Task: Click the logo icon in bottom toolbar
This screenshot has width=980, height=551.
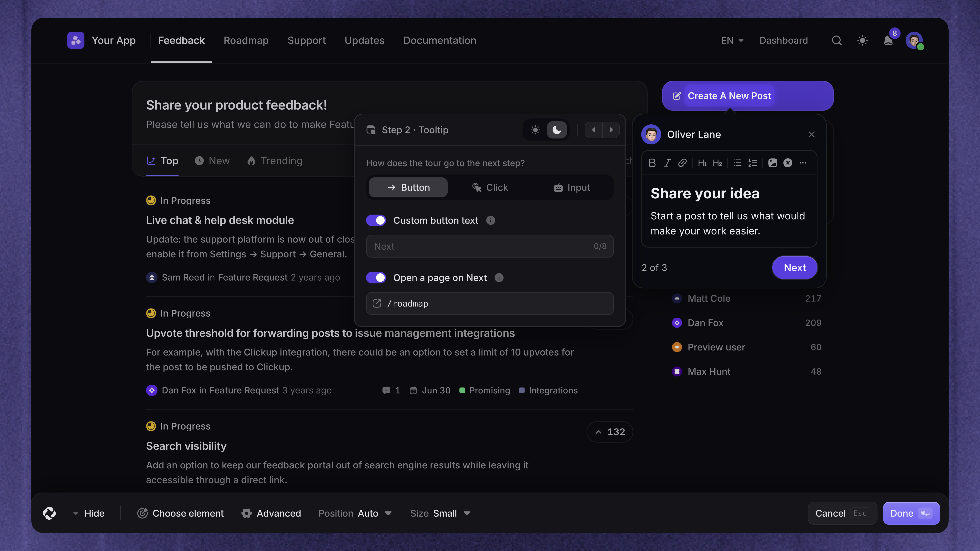Action: (49, 513)
